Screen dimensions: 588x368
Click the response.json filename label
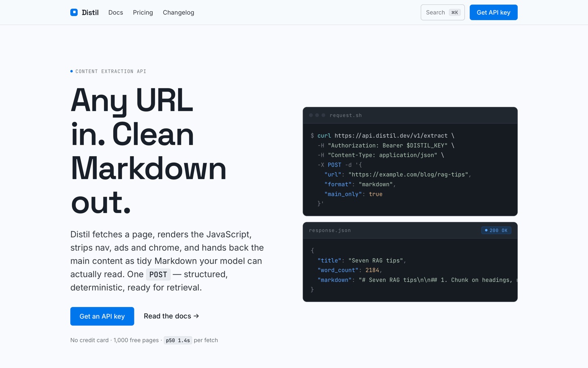[x=330, y=231]
